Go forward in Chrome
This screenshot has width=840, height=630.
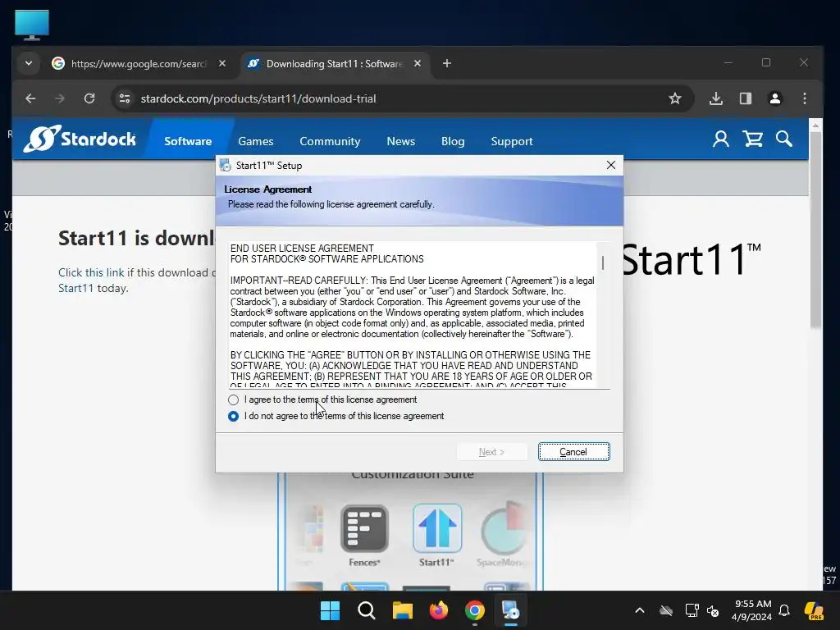tap(59, 98)
